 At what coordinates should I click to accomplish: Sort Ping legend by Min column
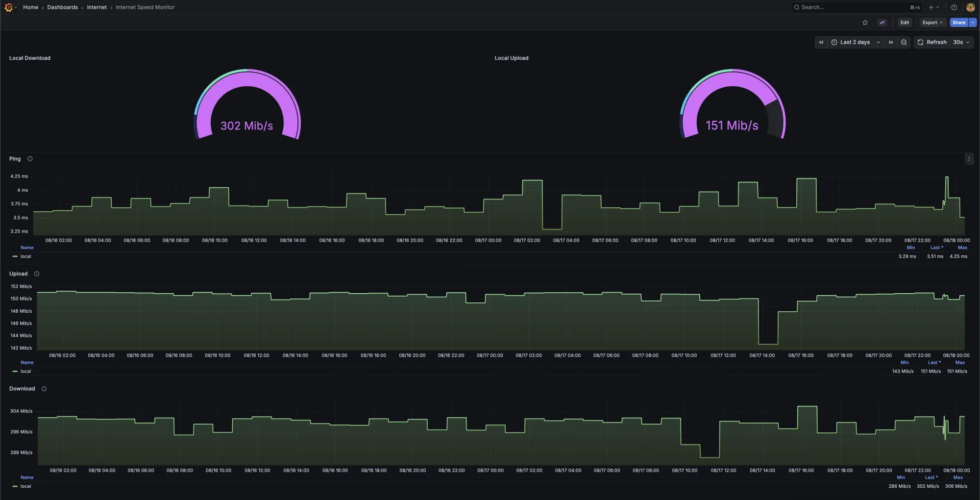coord(911,248)
